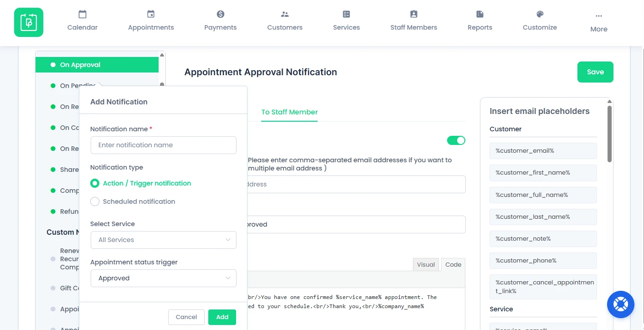This screenshot has width=644, height=330.
Task: Click Add to create notification
Action: pyautogui.click(x=222, y=317)
